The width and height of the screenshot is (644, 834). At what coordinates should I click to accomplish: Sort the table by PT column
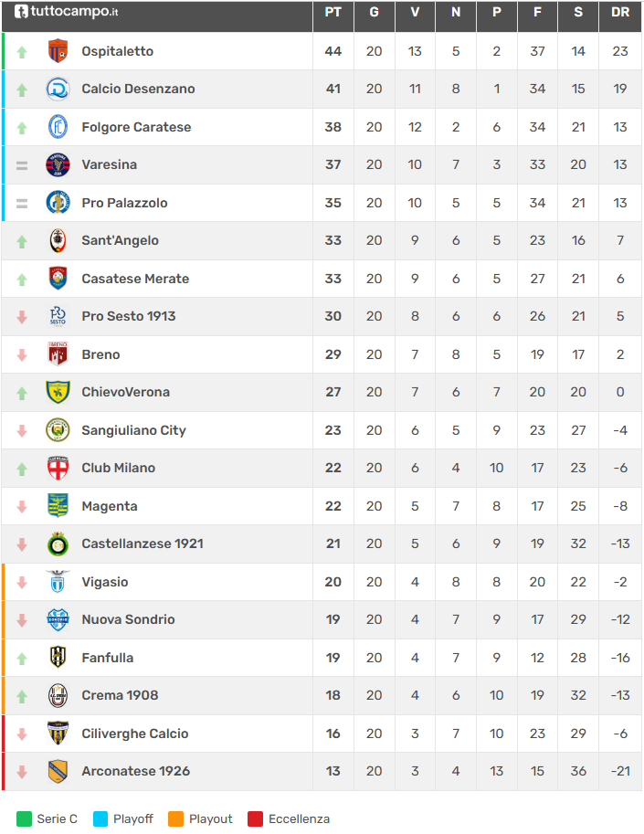click(333, 13)
